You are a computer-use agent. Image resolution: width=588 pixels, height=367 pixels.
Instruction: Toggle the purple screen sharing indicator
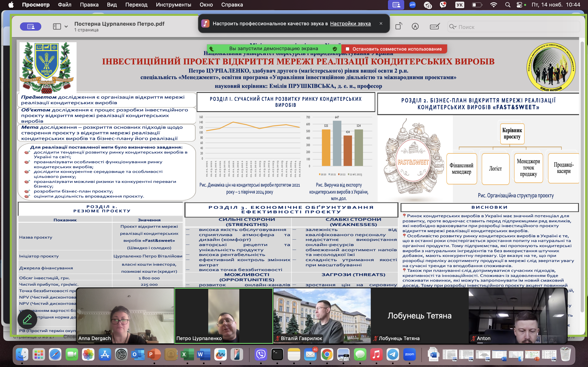coord(31,27)
